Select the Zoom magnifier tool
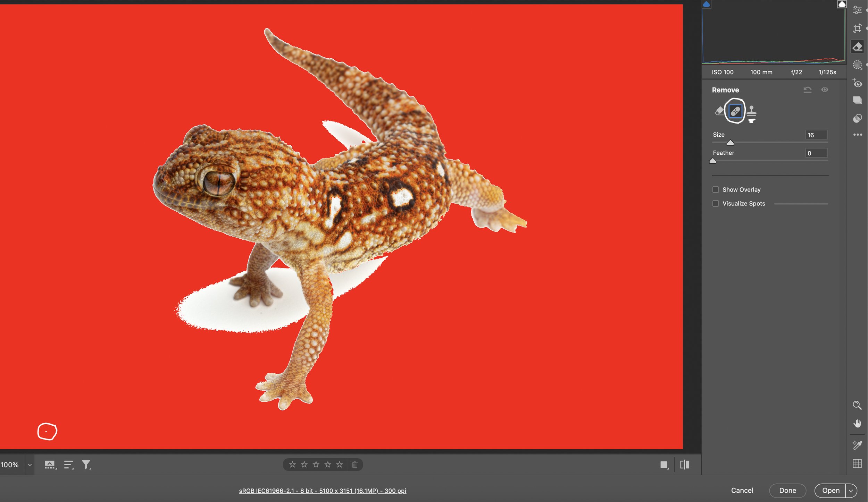The image size is (868, 502). click(857, 405)
